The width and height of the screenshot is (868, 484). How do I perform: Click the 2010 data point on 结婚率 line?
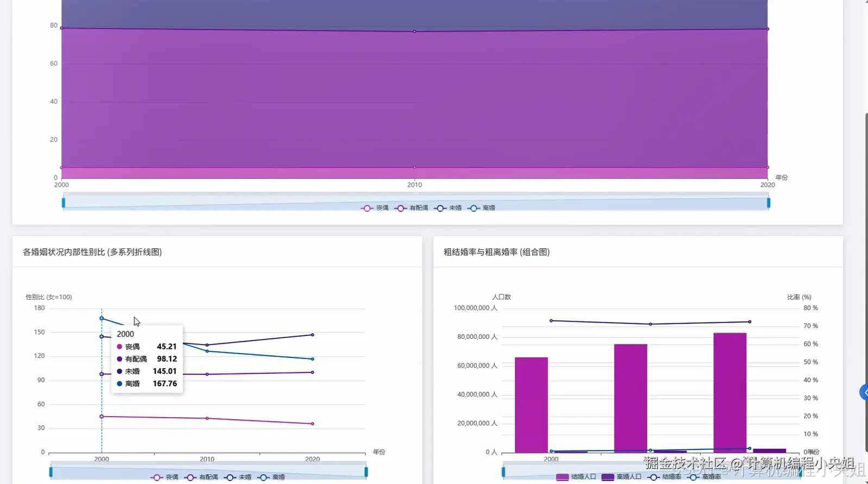coord(650,324)
